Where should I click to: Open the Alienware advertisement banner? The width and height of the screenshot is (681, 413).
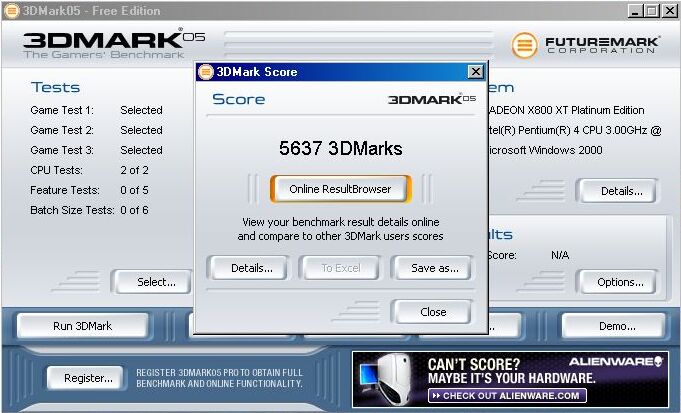coord(510,380)
